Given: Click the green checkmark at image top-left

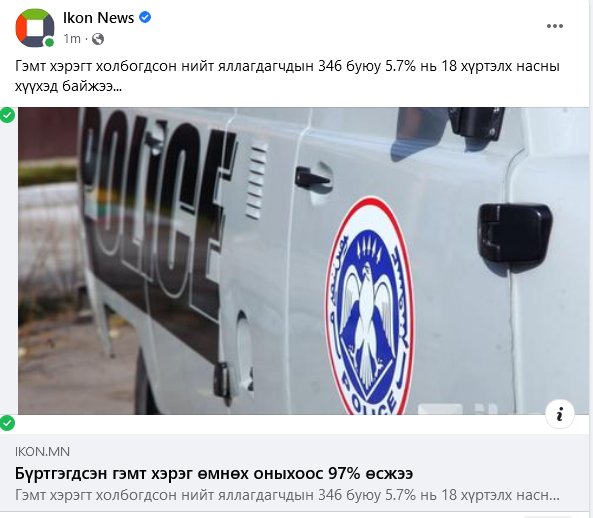Looking at the screenshot, I should (7, 115).
